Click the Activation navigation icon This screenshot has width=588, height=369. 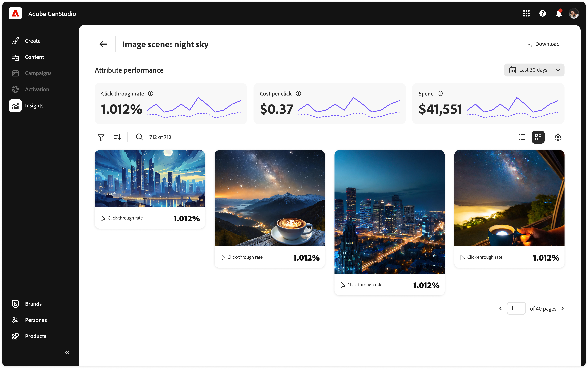click(x=15, y=89)
